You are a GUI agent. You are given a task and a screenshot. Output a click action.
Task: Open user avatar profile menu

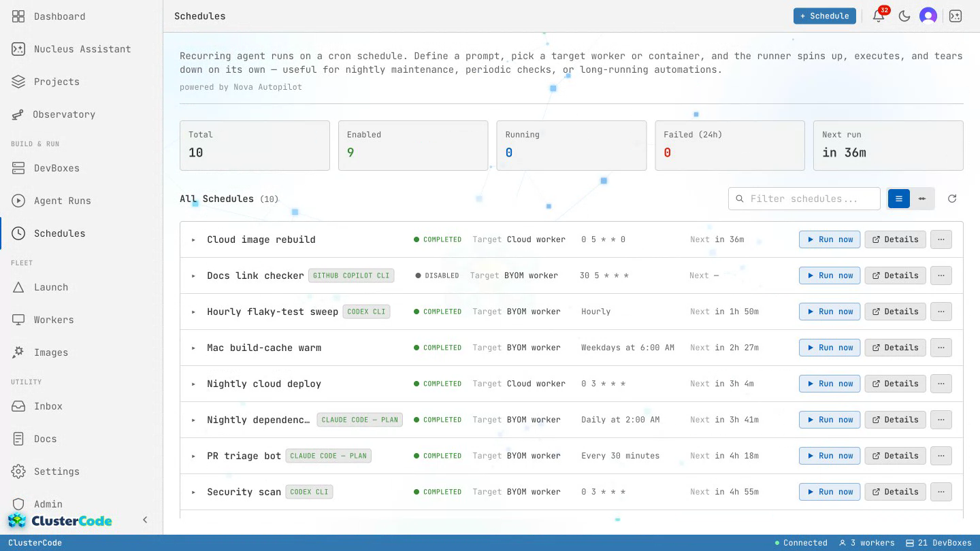coord(928,16)
